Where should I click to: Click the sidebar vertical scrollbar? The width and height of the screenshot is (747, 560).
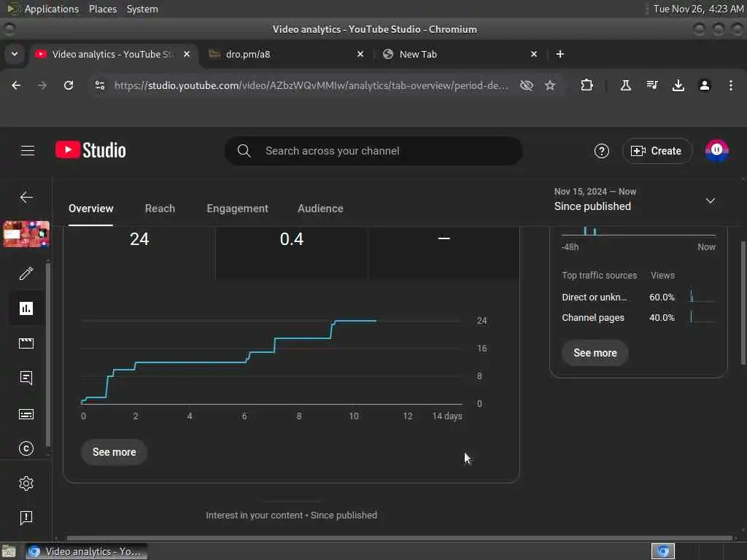[47, 355]
